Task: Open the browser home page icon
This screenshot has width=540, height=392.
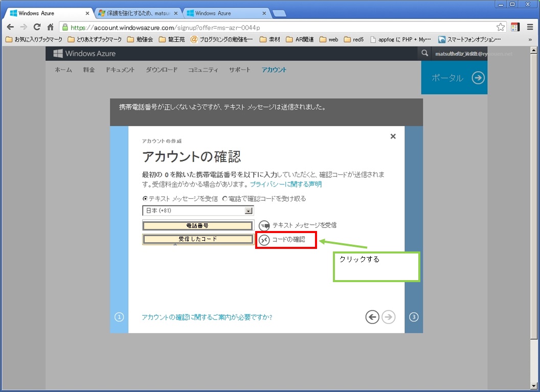Action: [x=50, y=27]
